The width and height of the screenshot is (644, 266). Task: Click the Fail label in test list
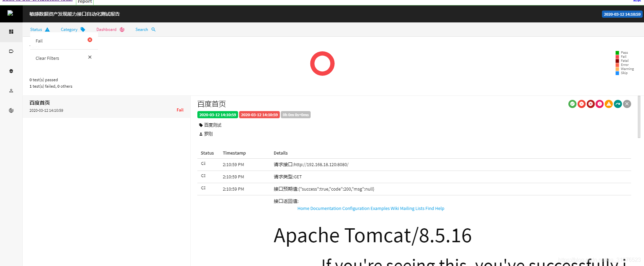tap(180, 110)
